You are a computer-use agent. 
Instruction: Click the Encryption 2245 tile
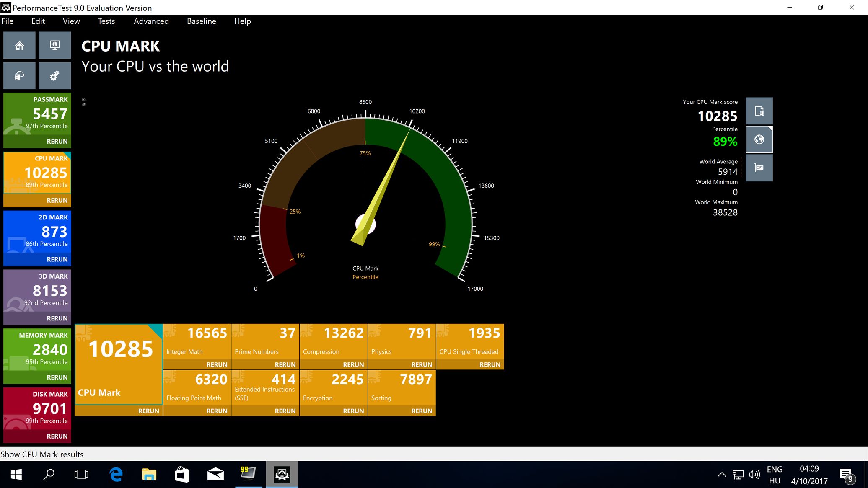click(x=334, y=388)
